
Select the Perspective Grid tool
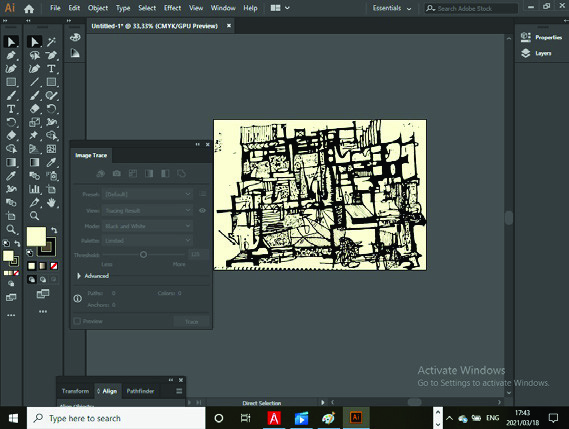34,149
